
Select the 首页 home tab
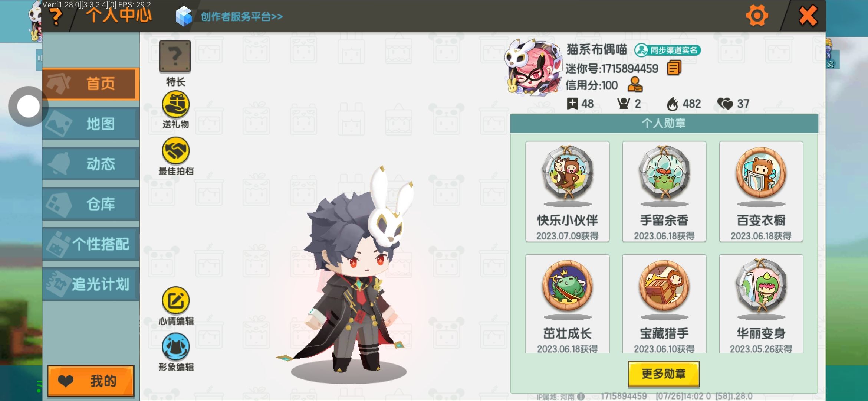pyautogui.click(x=91, y=84)
